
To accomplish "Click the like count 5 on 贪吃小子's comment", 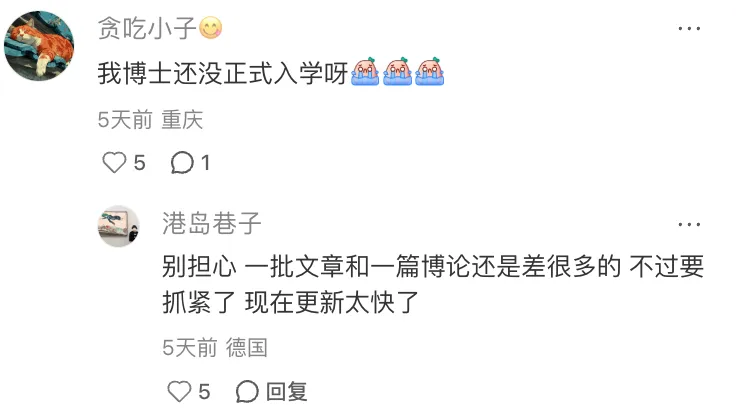I will (x=139, y=163).
